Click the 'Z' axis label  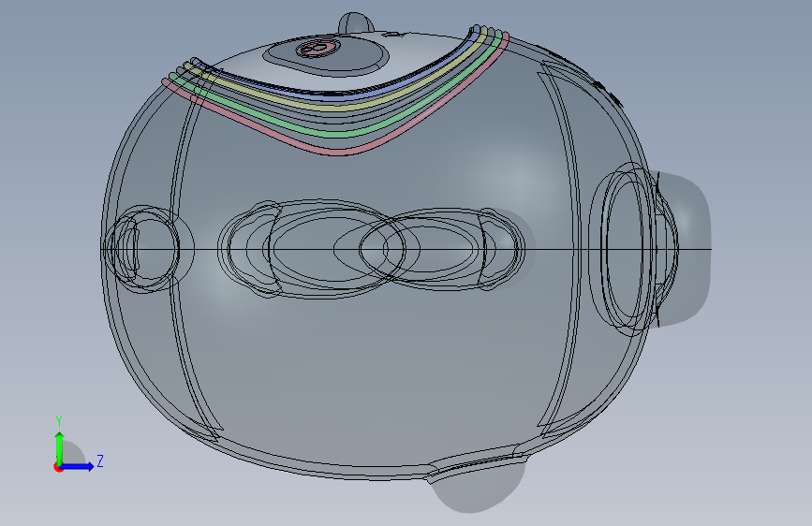click(x=100, y=460)
